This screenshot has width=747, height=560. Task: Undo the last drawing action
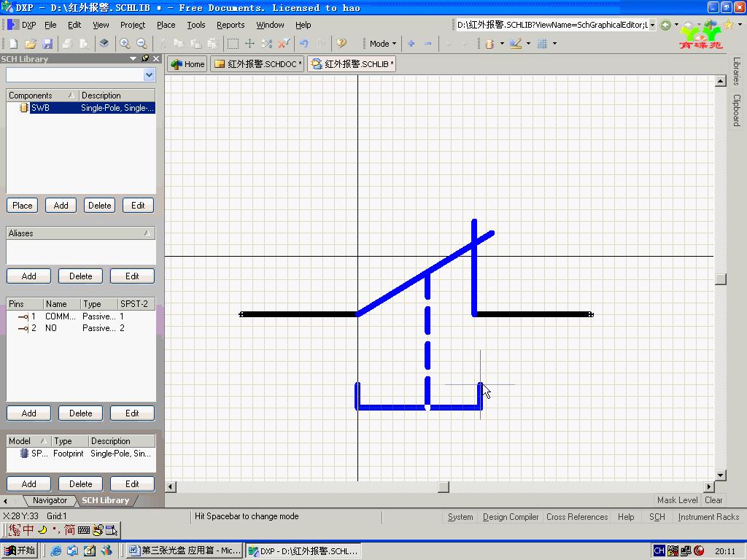coord(304,44)
